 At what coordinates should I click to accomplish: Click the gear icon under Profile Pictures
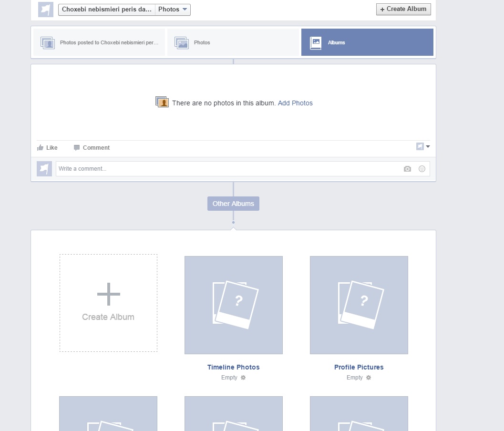369,378
